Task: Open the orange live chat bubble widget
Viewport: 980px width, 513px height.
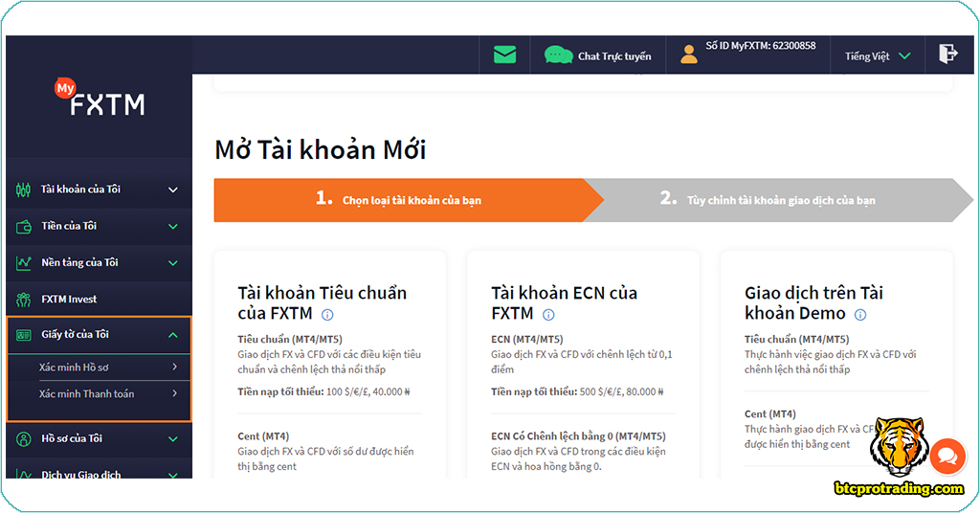Action: pyautogui.click(x=947, y=457)
